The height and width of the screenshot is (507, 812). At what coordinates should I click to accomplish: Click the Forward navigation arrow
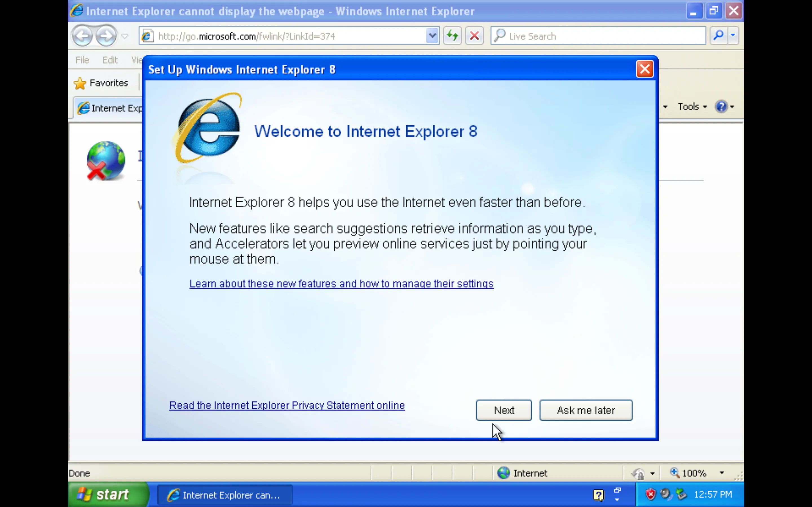click(x=106, y=35)
